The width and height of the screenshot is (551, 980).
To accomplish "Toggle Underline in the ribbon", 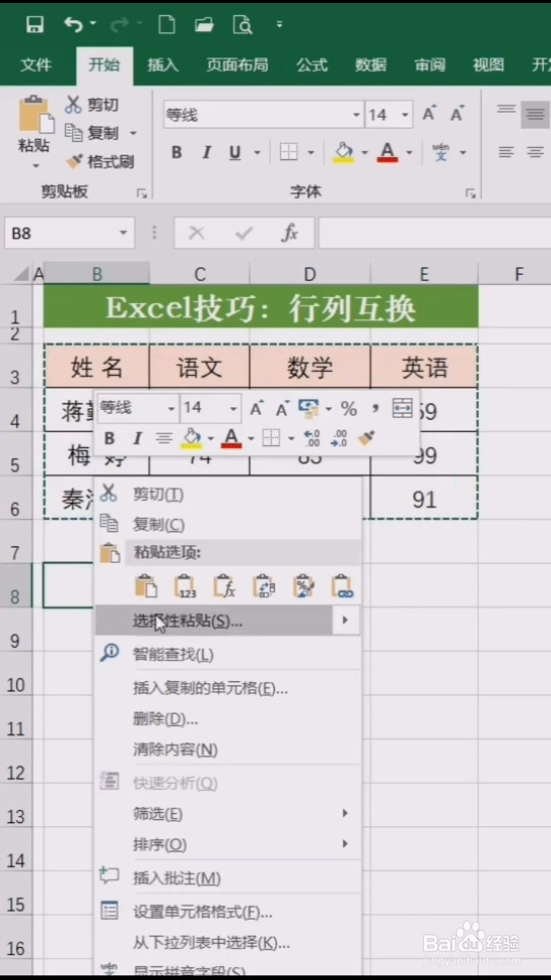I will tap(235, 153).
